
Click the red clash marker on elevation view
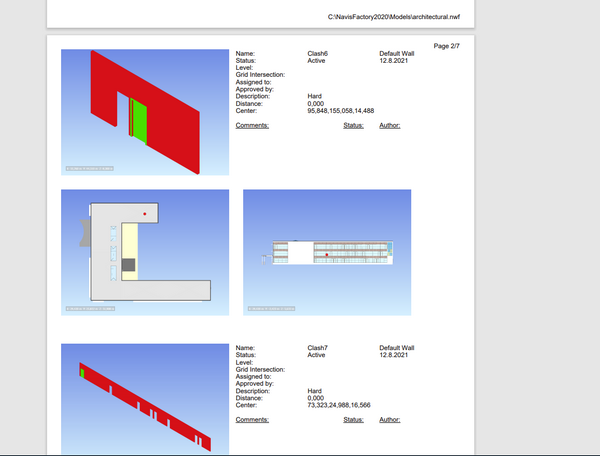click(x=327, y=256)
